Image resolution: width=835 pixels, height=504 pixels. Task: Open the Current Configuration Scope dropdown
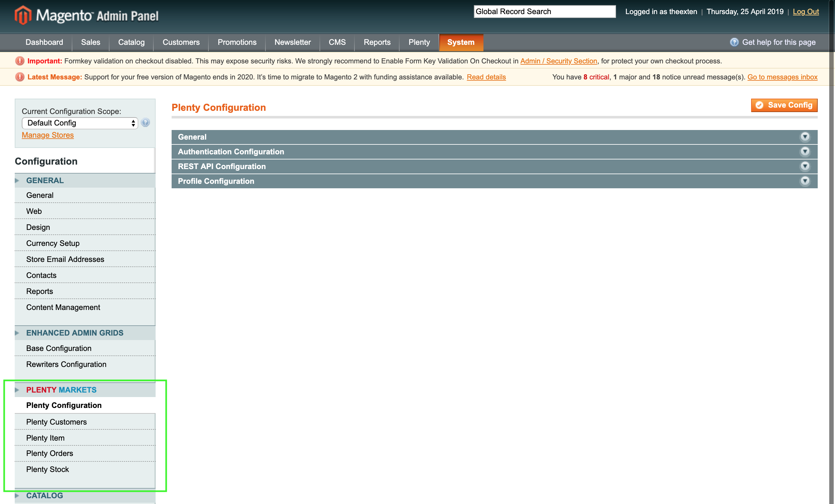pos(80,123)
